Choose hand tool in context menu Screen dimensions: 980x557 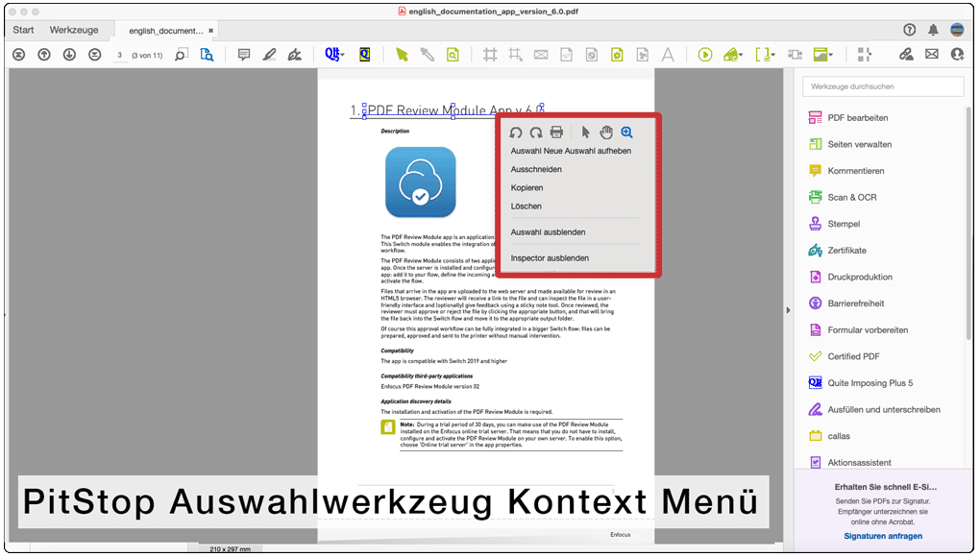606,133
